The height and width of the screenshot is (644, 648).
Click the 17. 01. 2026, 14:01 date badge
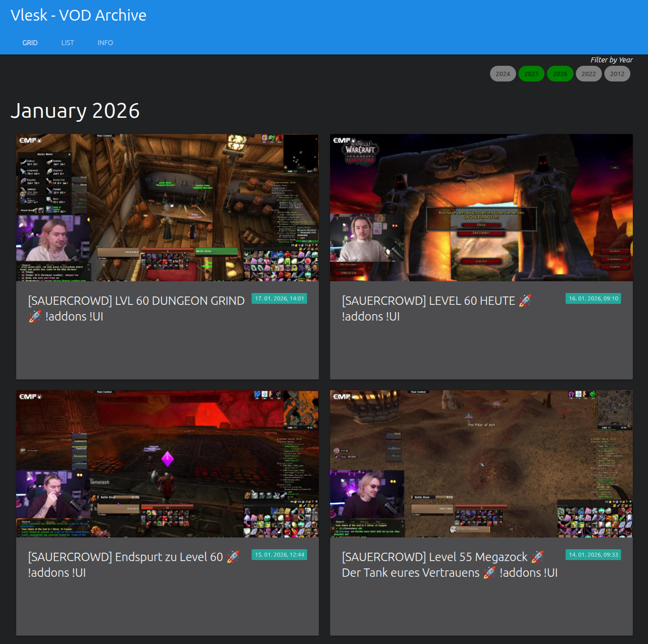tap(279, 298)
